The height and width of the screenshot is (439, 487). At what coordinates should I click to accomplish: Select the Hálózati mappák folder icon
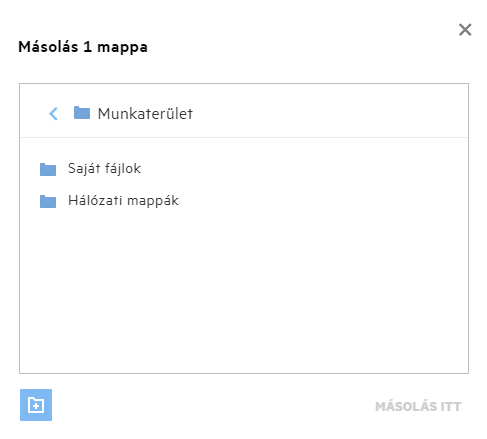click(x=48, y=201)
